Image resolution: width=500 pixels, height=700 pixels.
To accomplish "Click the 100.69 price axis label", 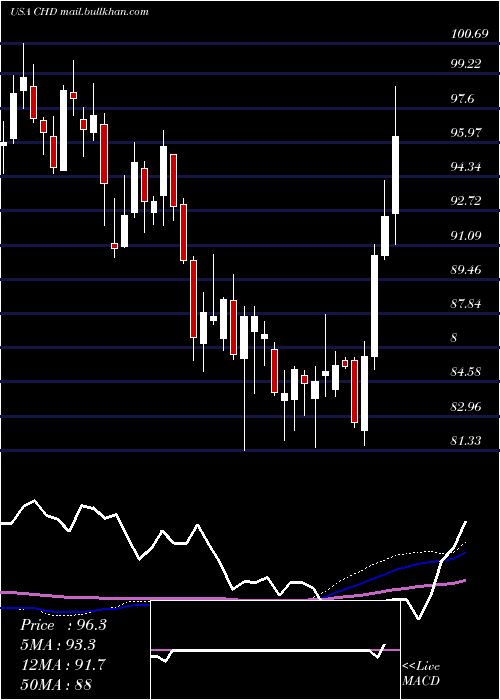I will [469, 33].
